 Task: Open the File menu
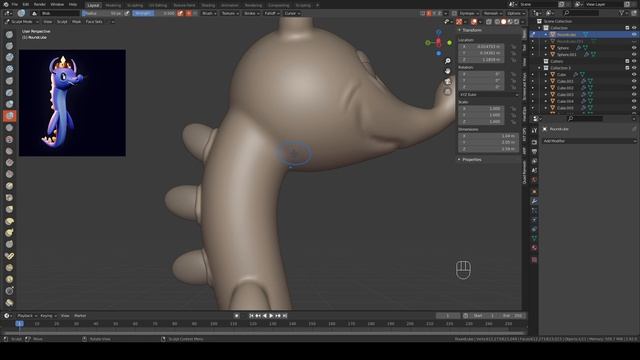tap(15, 4)
